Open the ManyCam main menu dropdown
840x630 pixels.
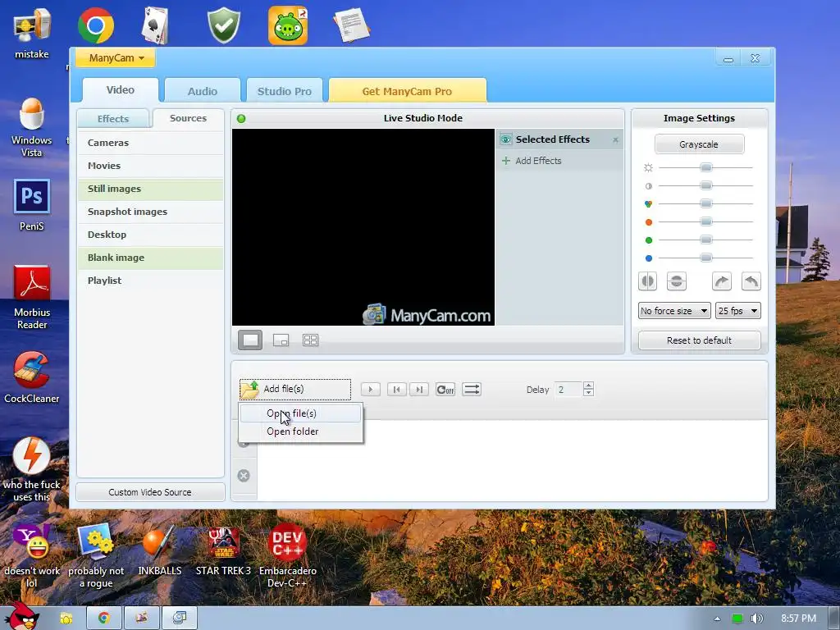115,58
